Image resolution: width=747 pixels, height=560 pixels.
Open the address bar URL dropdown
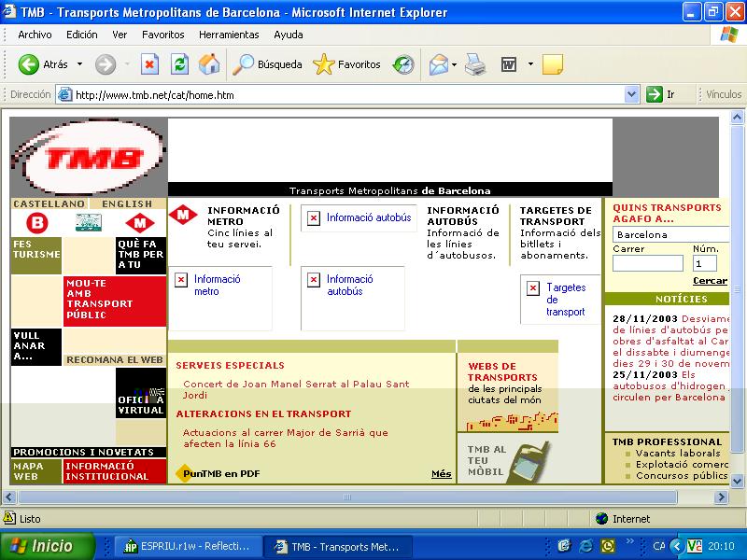[632, 94]
